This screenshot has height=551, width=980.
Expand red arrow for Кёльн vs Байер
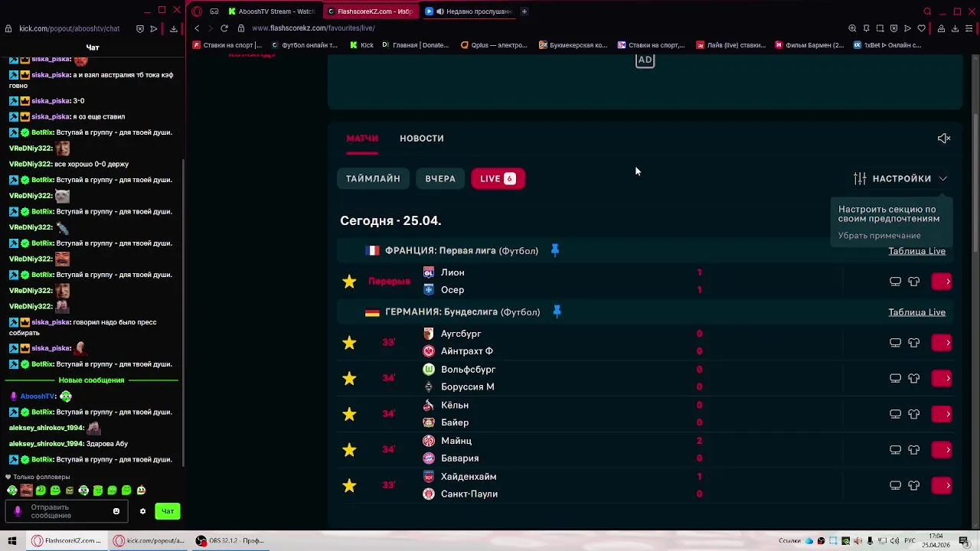pos(942,414)
